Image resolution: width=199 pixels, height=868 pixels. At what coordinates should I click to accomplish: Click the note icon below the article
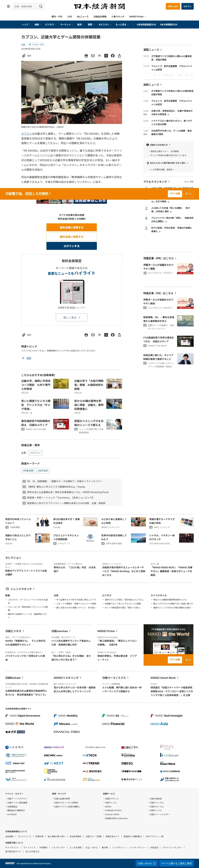99,335
